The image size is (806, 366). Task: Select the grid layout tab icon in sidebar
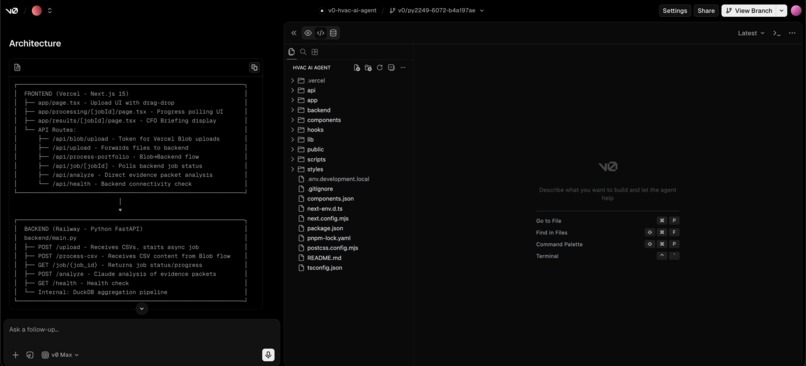(x=315, y=52)
